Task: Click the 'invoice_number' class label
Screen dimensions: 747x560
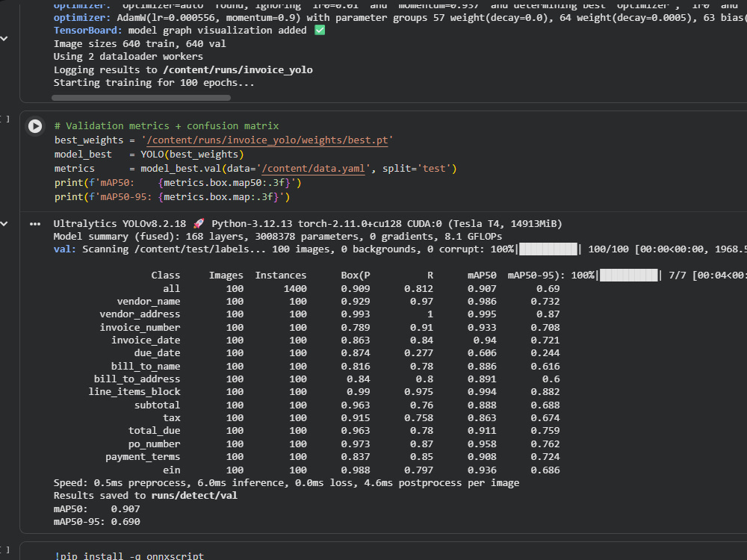Action: tap(140, 328)
